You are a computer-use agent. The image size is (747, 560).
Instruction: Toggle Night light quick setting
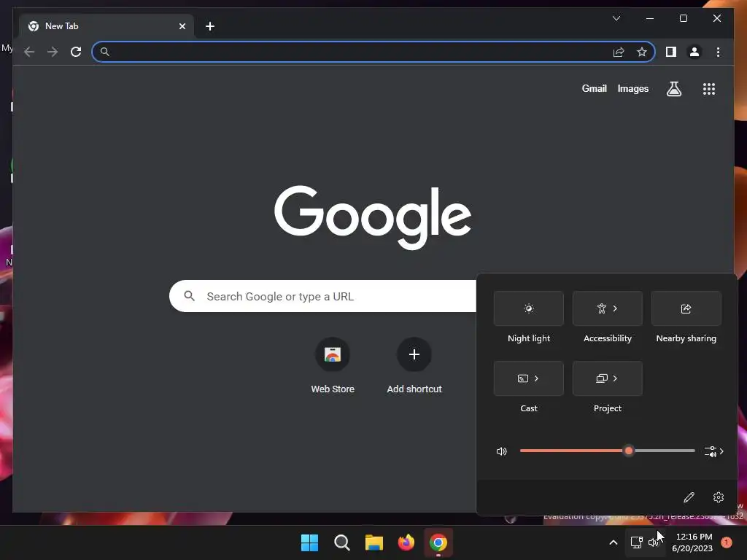coord(529,308)
